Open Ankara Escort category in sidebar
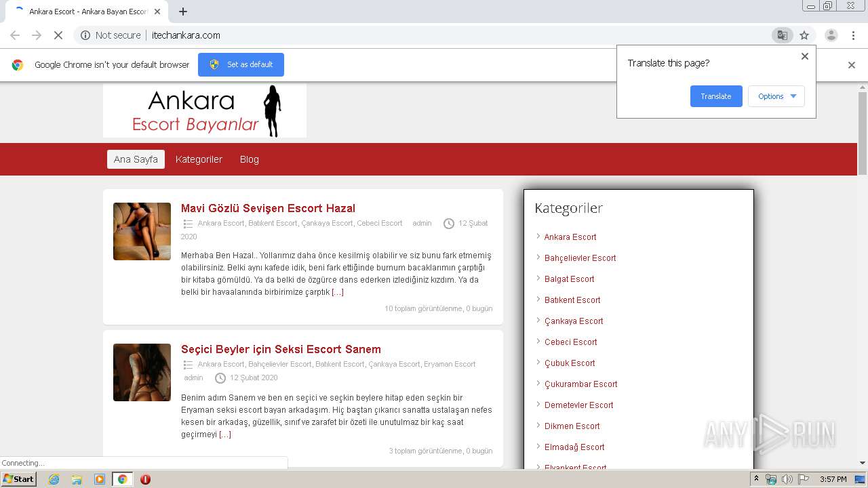 click(570, 237)
